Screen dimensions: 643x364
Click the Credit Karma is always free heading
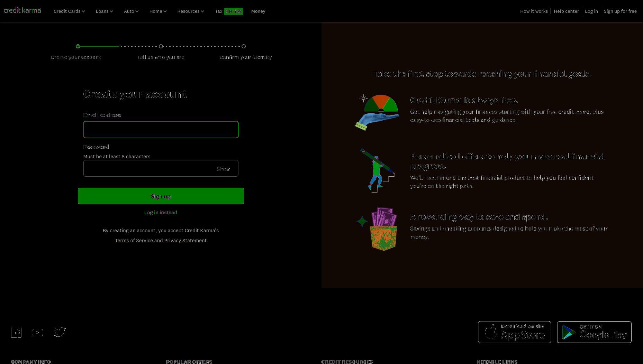(x=464, y=100)
